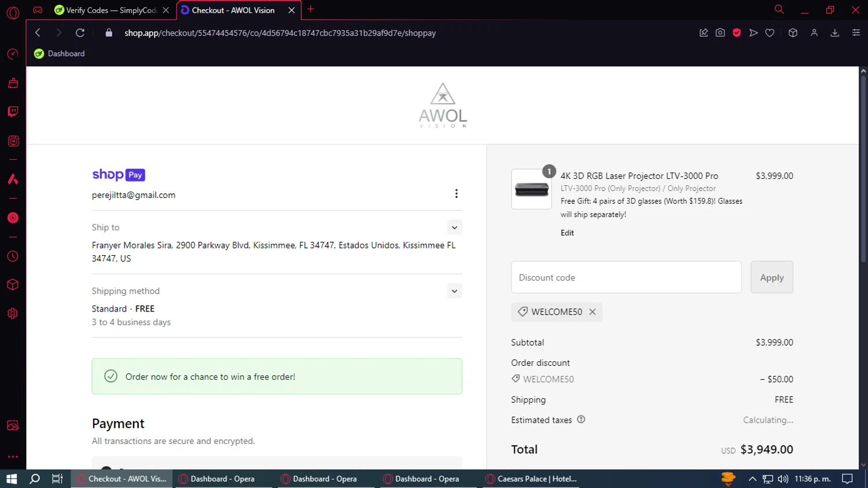The width and height of the screenshot is (868, 488).
Task: Remove the WELCOME50 discount code
Action: (593, 312)
